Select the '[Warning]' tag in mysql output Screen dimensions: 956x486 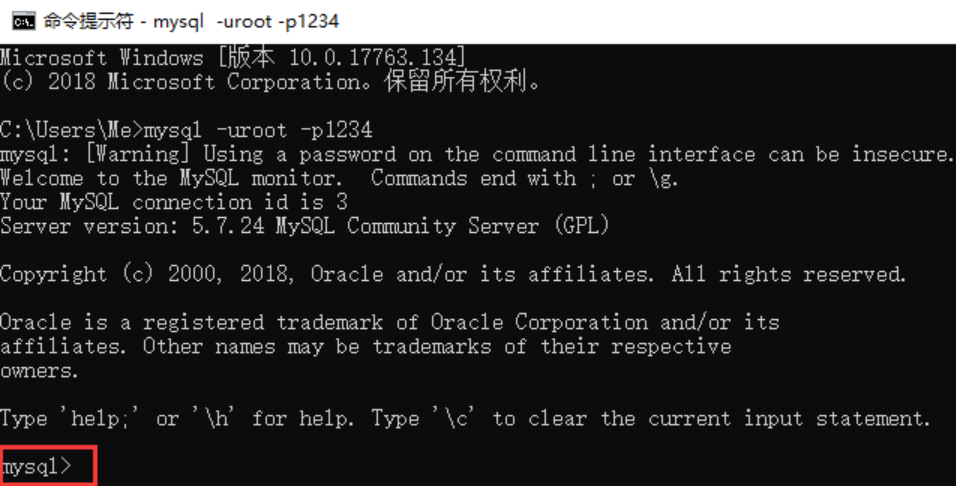(x=137, y=154)
